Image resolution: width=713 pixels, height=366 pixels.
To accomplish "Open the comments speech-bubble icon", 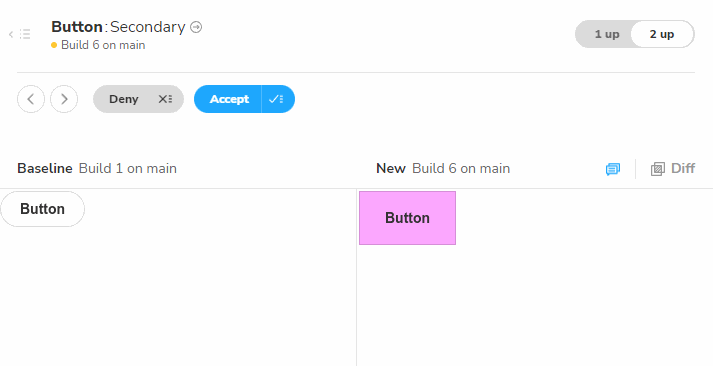I will pyautogui.click(x=613, y=169).
